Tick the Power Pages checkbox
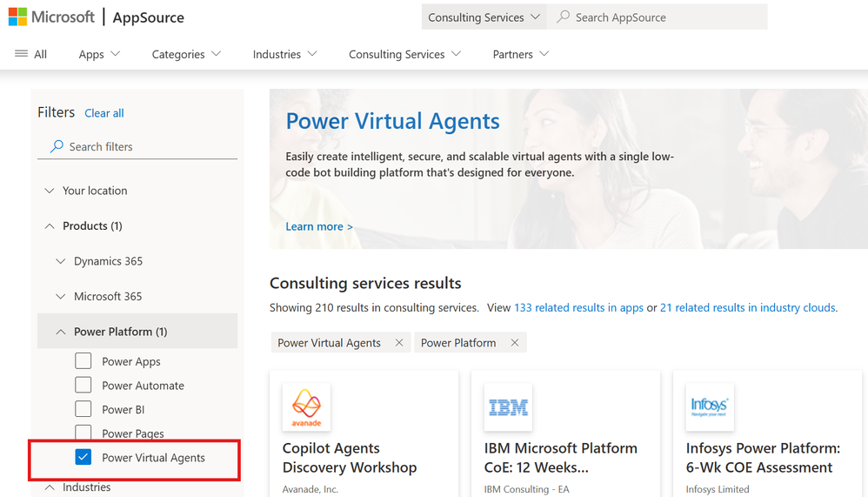Screen dimensions: 868x497 [83, 433]
